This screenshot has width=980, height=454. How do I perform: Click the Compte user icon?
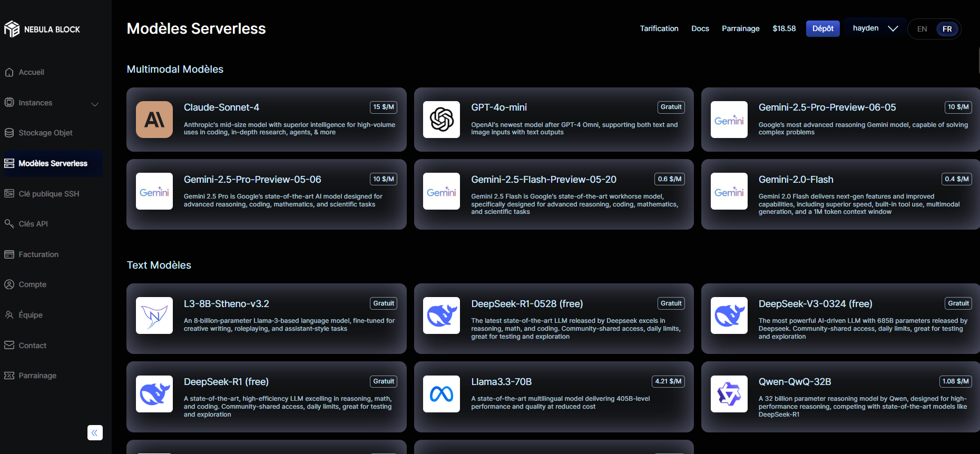(9, 284)
